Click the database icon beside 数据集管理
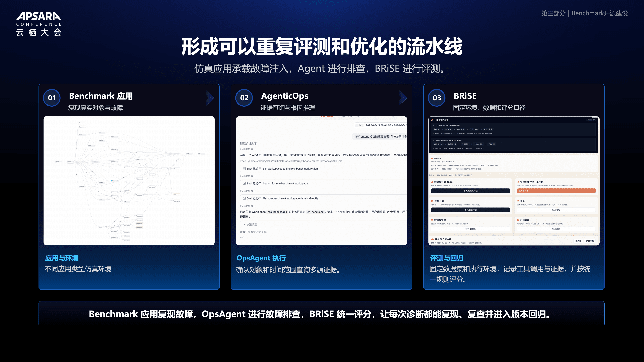This screenshot has height=362, width=644. (x=432, y=220)
